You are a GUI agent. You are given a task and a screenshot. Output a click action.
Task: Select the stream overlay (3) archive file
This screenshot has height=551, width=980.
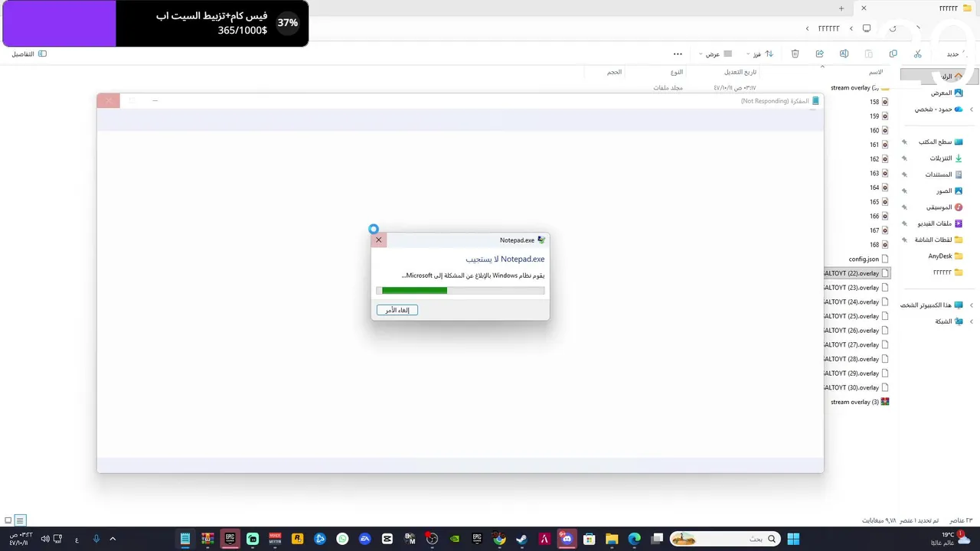pyautogui.click(x=860, y=402)
